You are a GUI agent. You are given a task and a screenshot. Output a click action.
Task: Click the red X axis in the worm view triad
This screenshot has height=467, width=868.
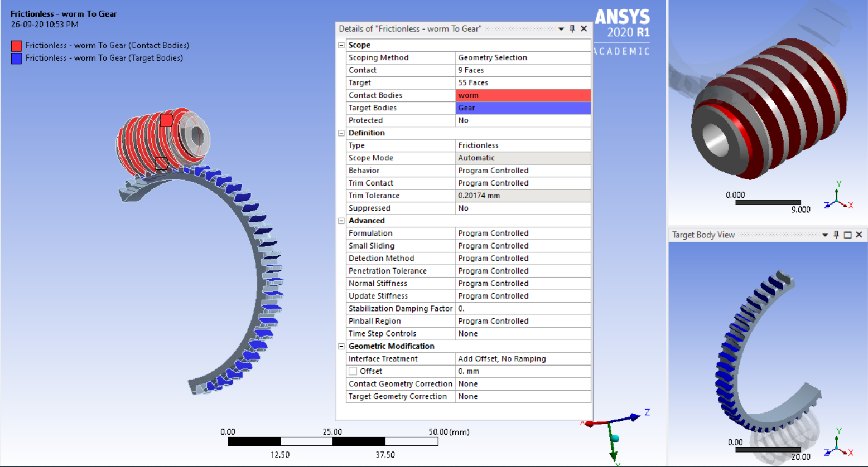point(845,205)
